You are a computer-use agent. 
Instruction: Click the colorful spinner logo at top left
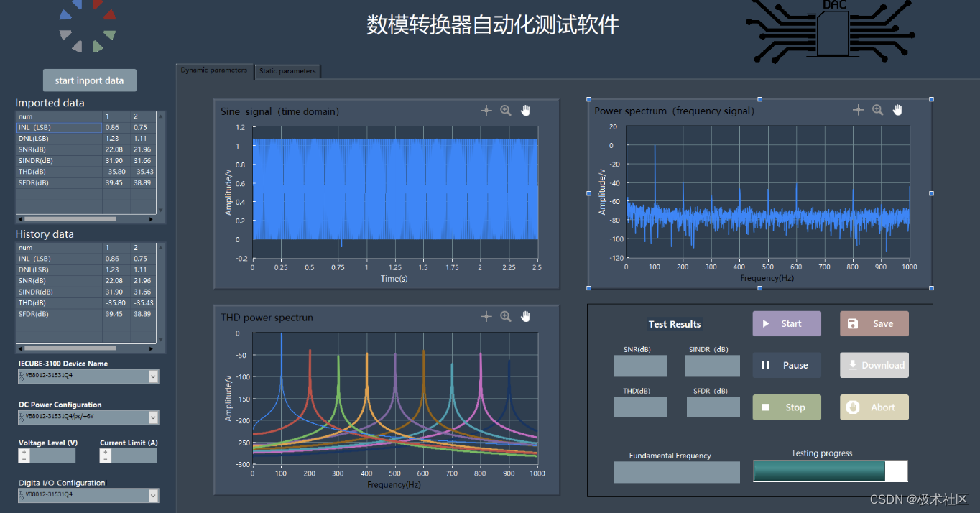point(88,27)
